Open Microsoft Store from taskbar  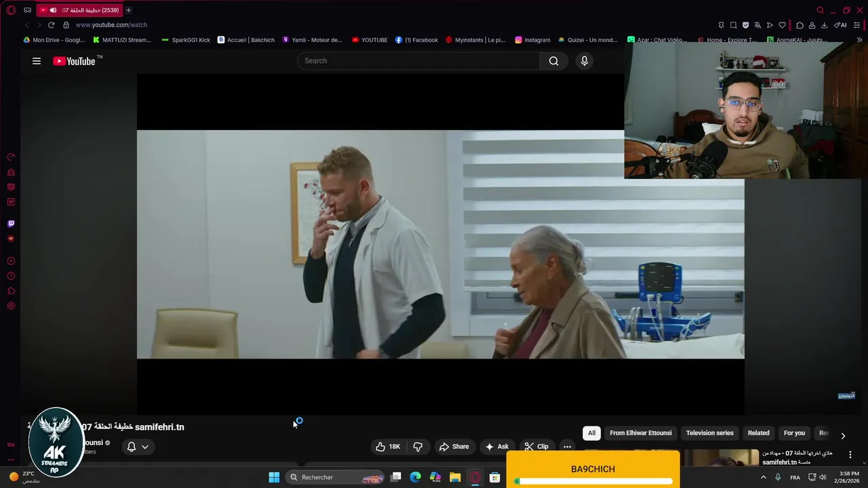(494, 477)
